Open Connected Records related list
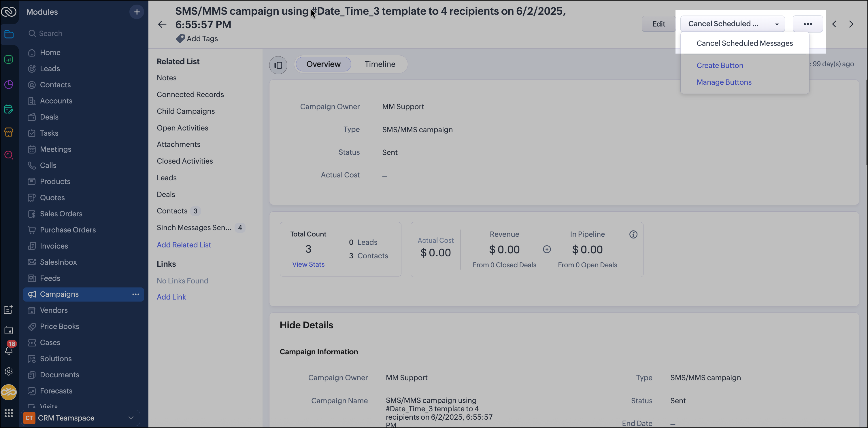 190,95
